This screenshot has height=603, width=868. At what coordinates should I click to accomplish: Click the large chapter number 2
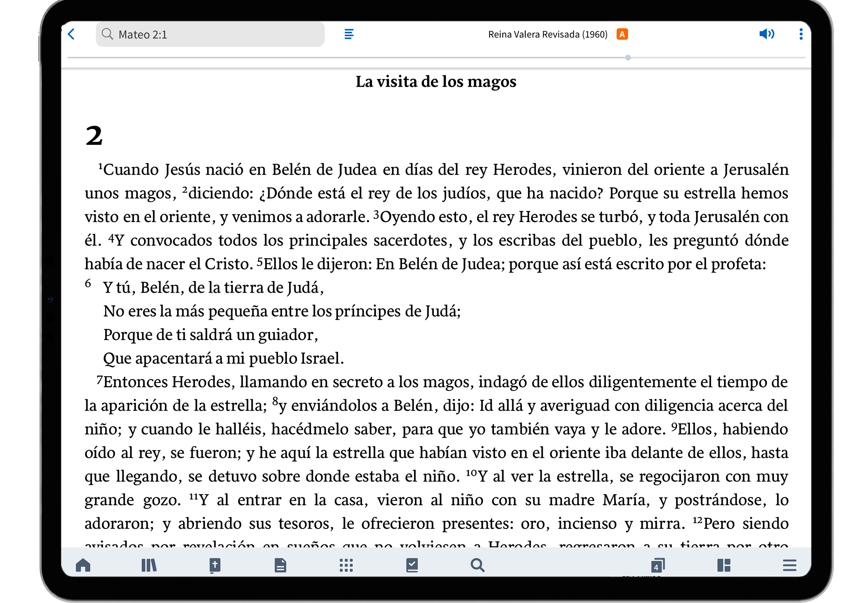click(x=94, y=136)
